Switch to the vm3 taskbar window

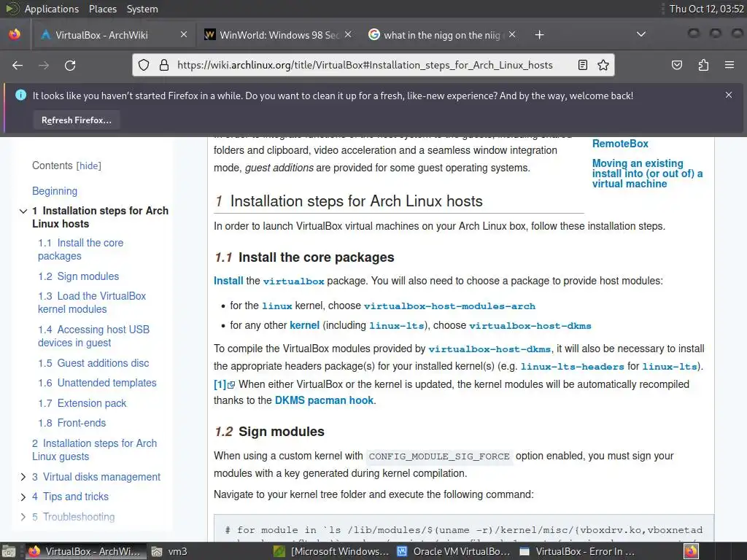click(x=170, y=551)
